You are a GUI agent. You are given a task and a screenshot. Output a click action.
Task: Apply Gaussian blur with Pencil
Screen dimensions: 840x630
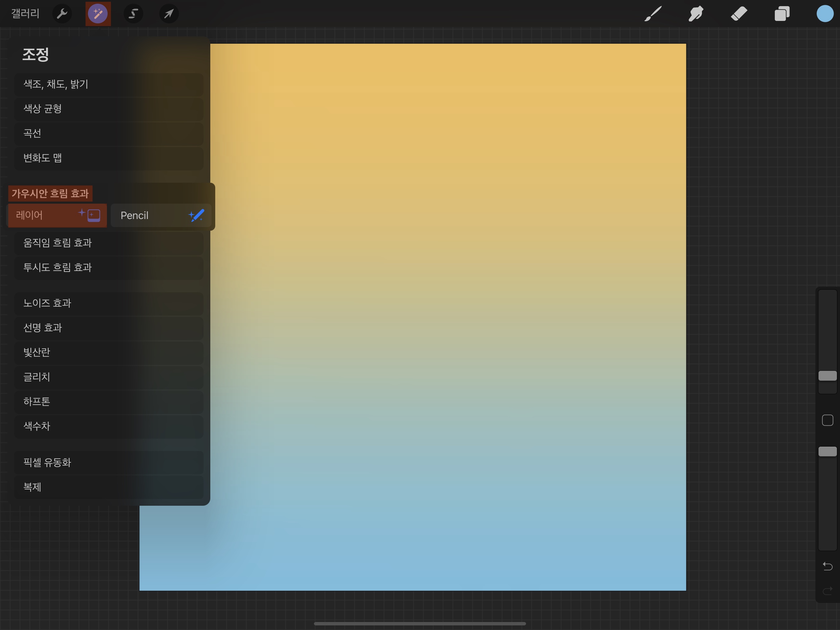pyautogui.click(x=160, y=215)
